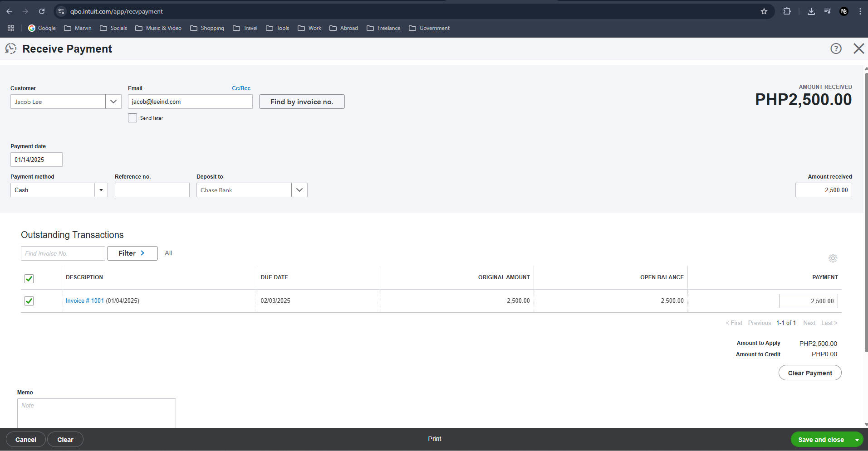868x451 pixels.
Task: Bookmark page with star icon
Action: click(x=764, y=11)
